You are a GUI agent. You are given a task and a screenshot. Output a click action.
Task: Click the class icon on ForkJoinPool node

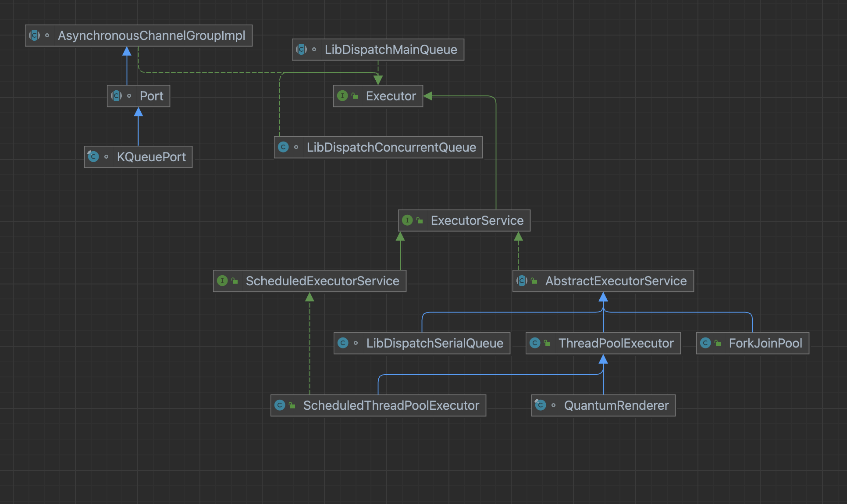[705, 343]
